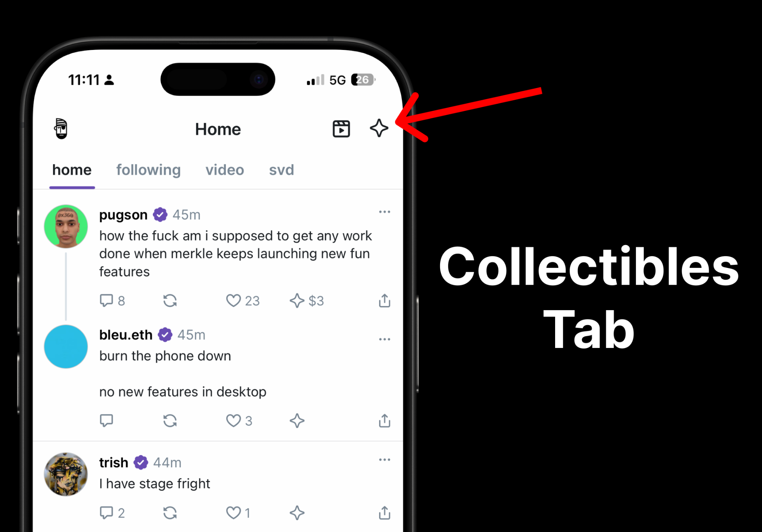
Task: Share trish's post using share icon
Action: coord(384,513)
